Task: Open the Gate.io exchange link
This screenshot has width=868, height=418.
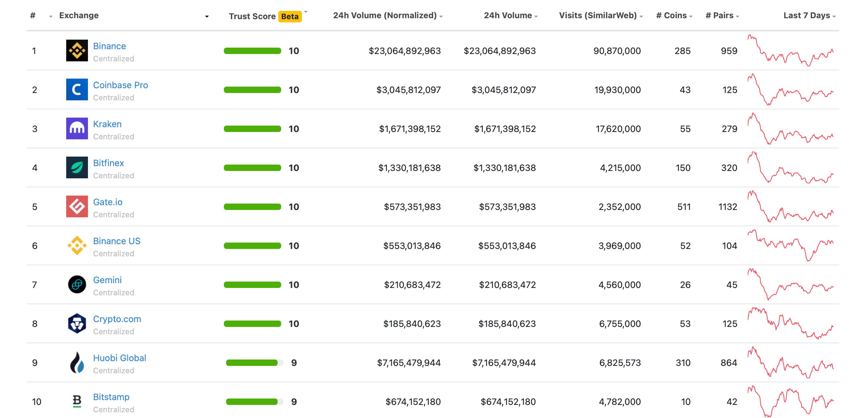Action: pos(108,202)
